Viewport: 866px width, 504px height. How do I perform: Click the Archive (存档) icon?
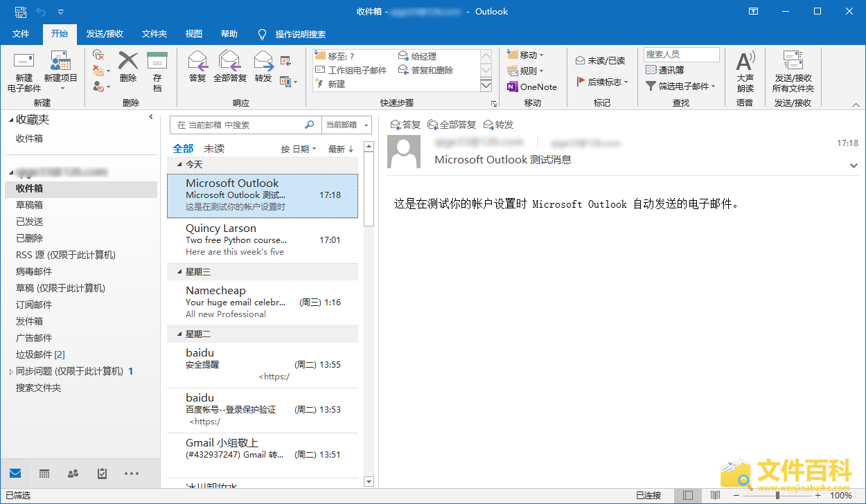(x=157, y=73)
